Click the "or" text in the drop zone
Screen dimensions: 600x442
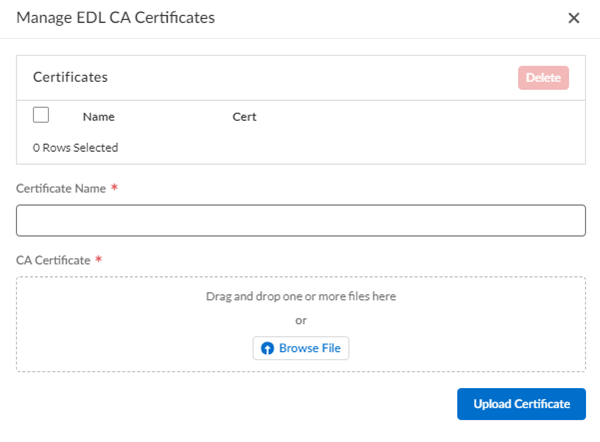click(x=300, y=320)
